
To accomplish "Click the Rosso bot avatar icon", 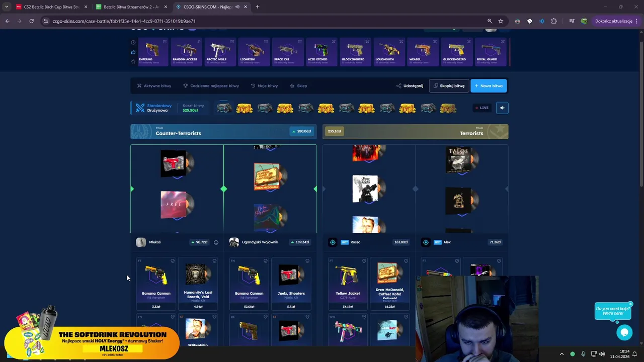I will click(333, 242).
